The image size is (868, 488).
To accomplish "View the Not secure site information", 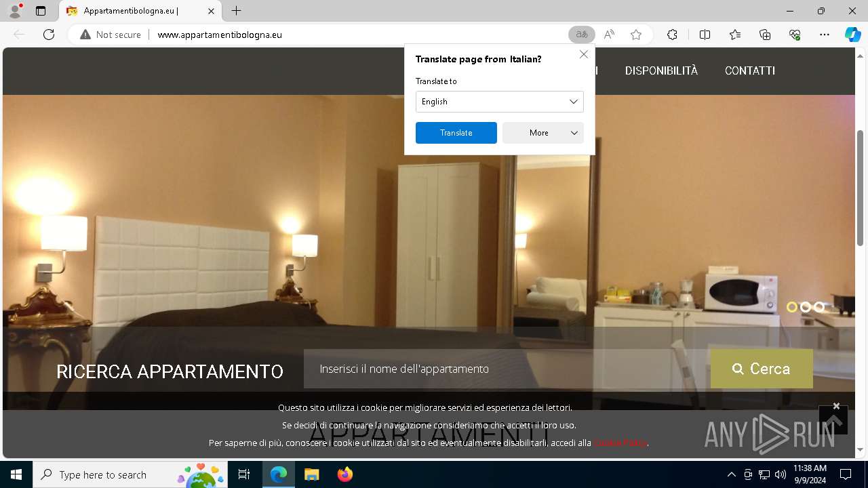I will point(111,35).
